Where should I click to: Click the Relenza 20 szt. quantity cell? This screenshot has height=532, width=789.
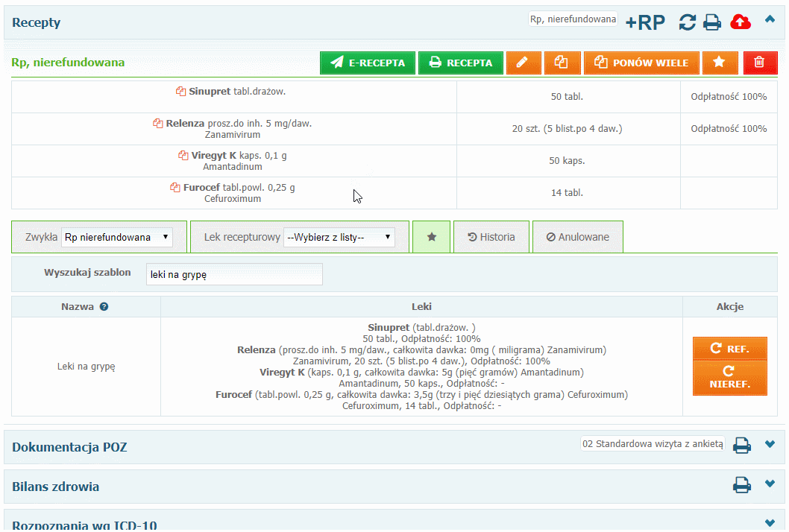pos(567,129)
